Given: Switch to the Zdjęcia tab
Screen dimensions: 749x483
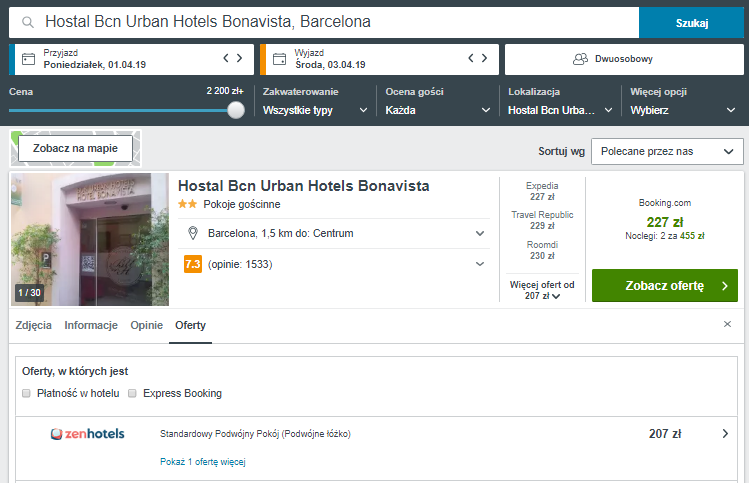Looking at the screenshot, I should coord(33,325).
